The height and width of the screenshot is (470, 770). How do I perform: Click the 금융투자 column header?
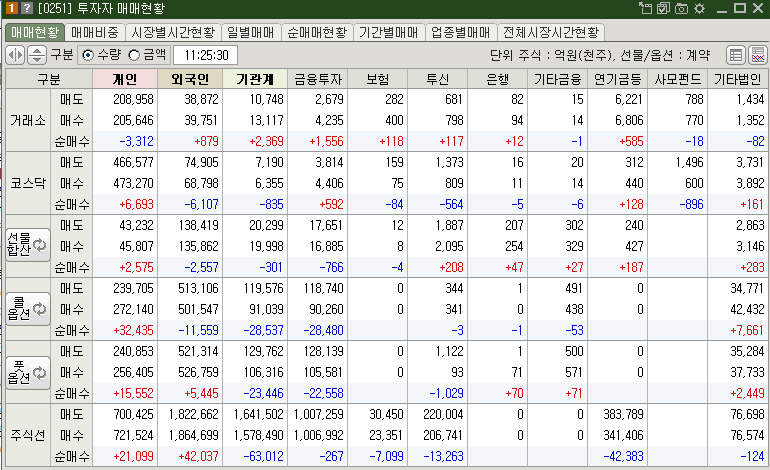pos(318,79)
